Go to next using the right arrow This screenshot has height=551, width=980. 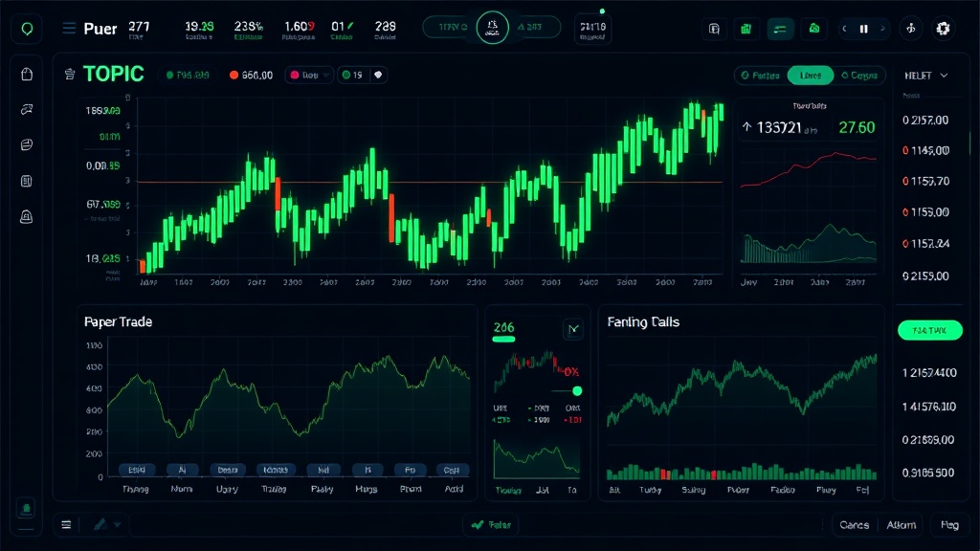click(x=882, y=29)
